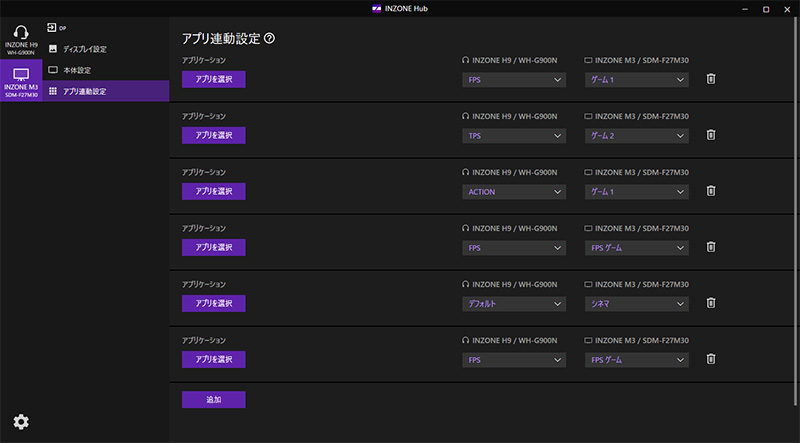Delete the TPS app link row
The width and height of the screenshot is (800, 443).
[711, 135]
